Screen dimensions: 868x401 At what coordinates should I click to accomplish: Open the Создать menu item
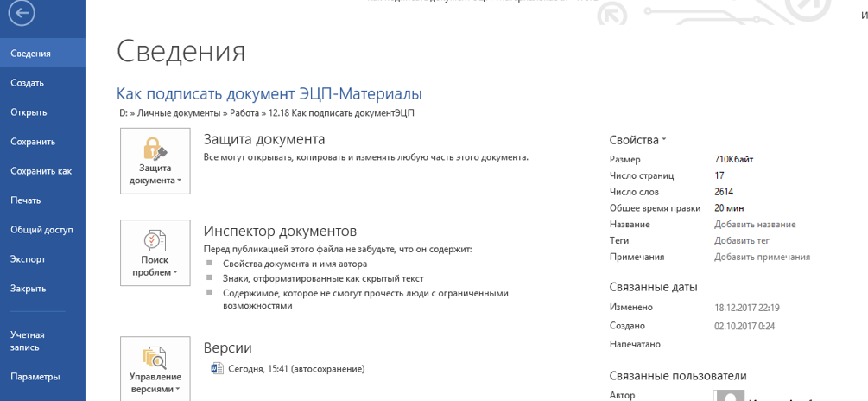[x=27, y=83]
